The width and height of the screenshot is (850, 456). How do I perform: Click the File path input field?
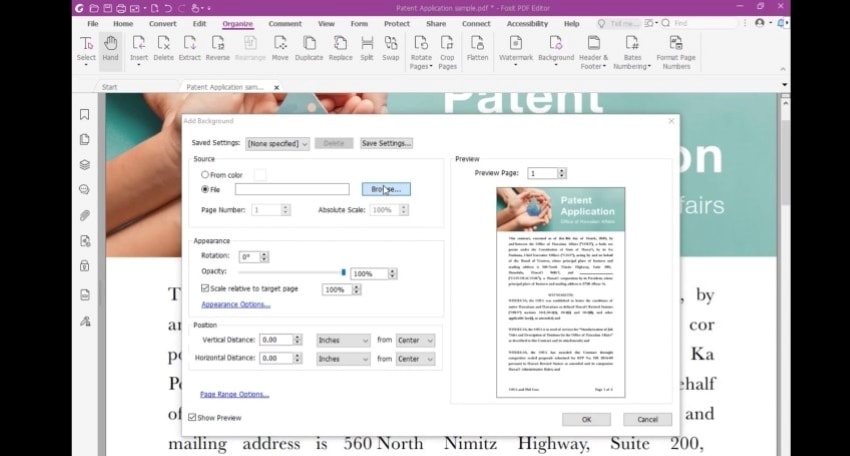pyautogui.click(x=292, y=189)
